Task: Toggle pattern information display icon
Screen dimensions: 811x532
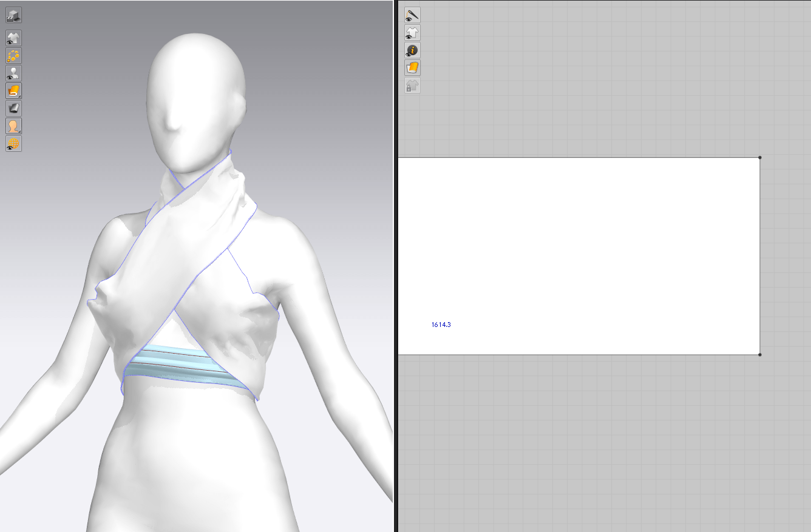Action: coord(413,50)
